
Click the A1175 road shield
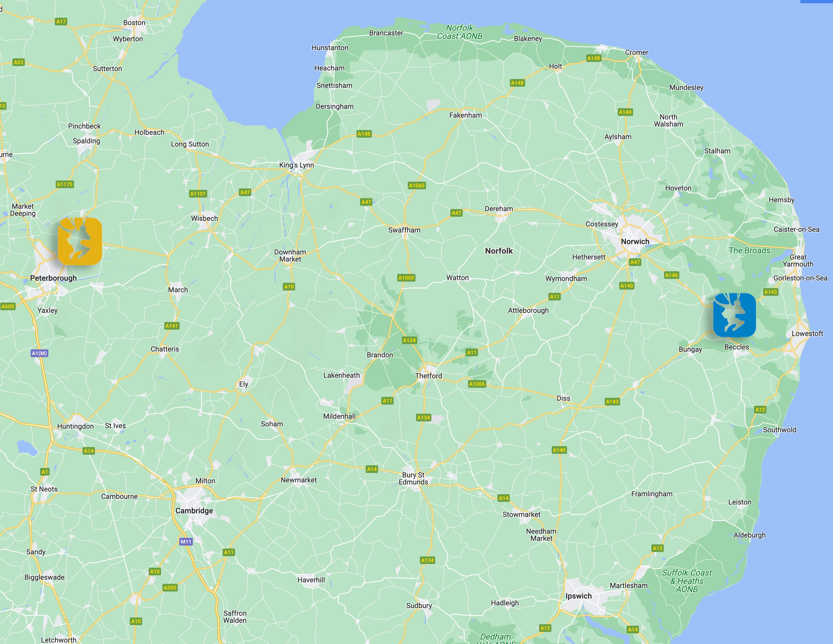click(x=65, y=184)
